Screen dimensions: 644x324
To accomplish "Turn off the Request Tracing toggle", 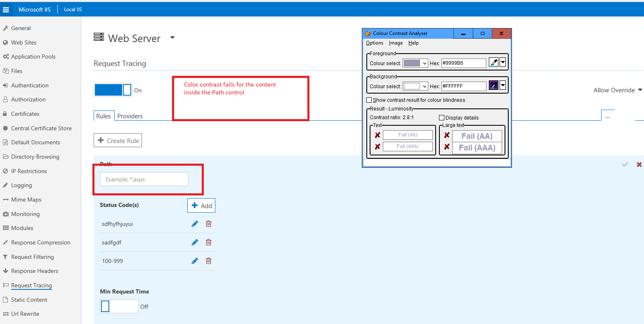I will point(113,90).
